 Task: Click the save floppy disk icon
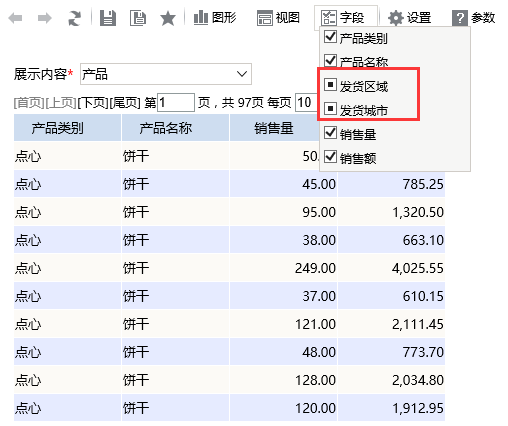point(108,18)
